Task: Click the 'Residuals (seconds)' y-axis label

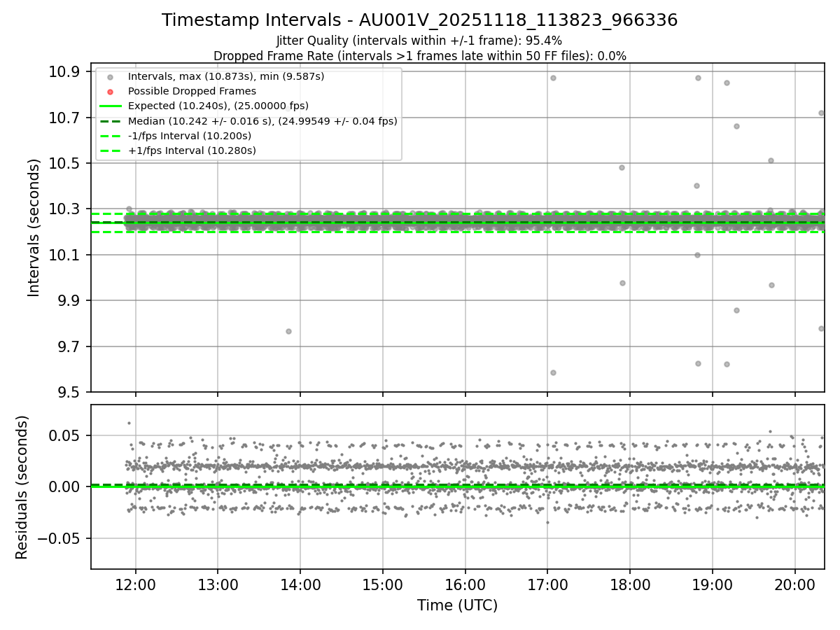Action: [22, 487]
